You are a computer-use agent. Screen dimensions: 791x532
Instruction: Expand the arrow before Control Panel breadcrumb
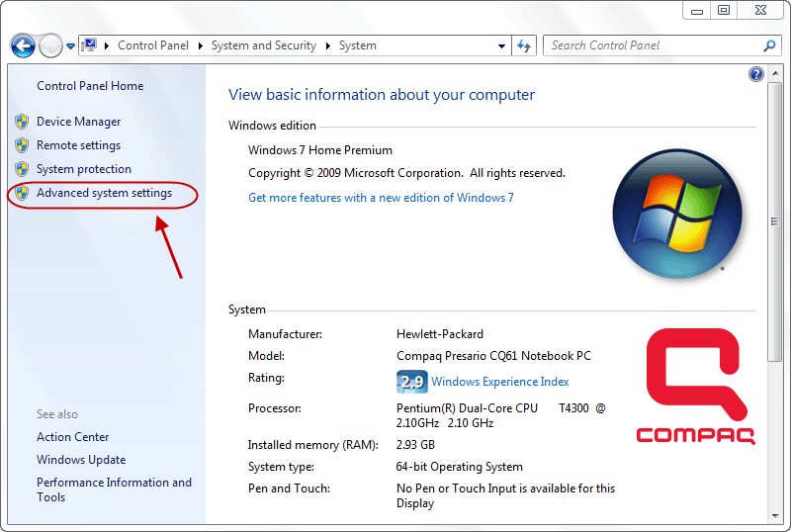pyautogui.click(x=107, y=45)
